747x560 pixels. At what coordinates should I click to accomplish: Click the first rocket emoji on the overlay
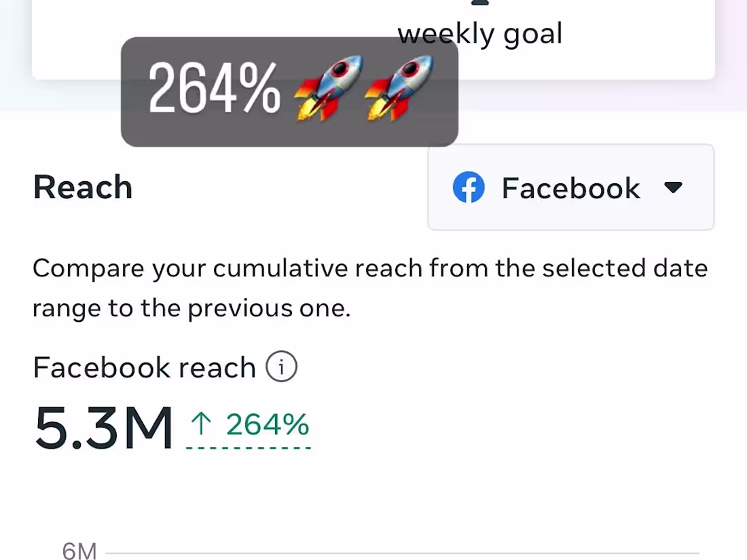point(328,89)
